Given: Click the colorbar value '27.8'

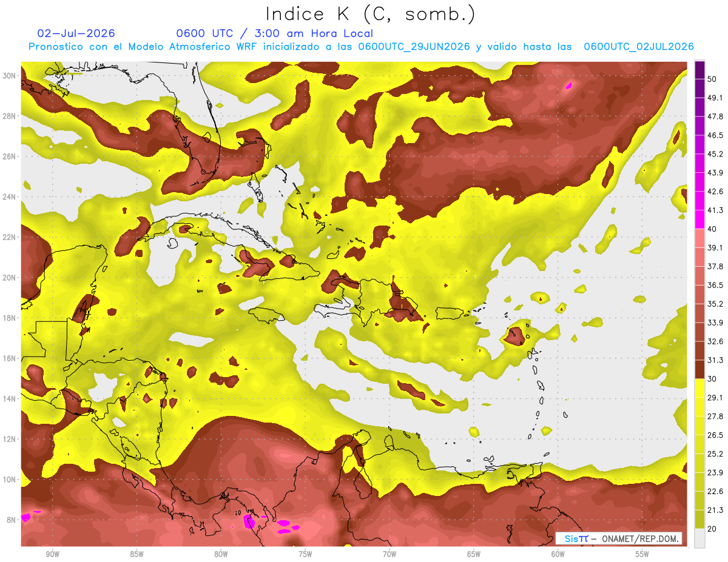Looking at the screenshot, I should coord(715,416).
